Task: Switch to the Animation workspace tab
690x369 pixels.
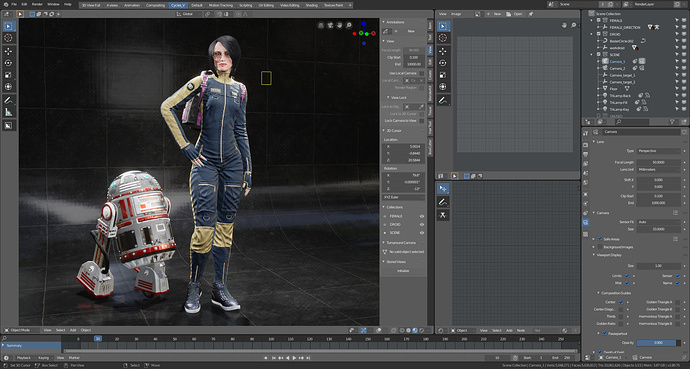Action: pyautogui.click(x=132, y=5)
